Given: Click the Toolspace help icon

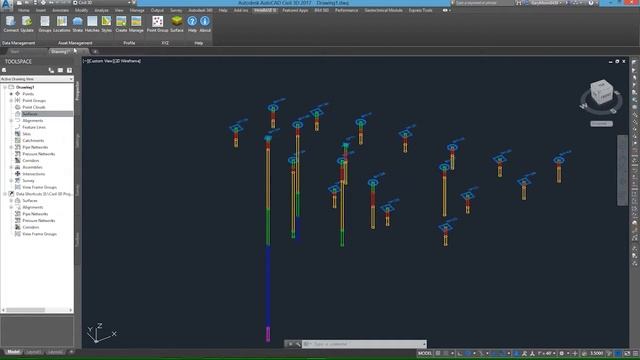Looking at the screenshot, I should coord(69,70).
